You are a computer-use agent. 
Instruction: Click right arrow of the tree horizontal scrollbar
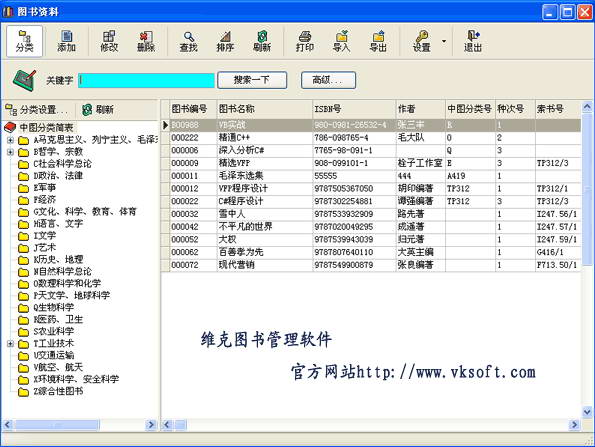click(x=151, y=425)
